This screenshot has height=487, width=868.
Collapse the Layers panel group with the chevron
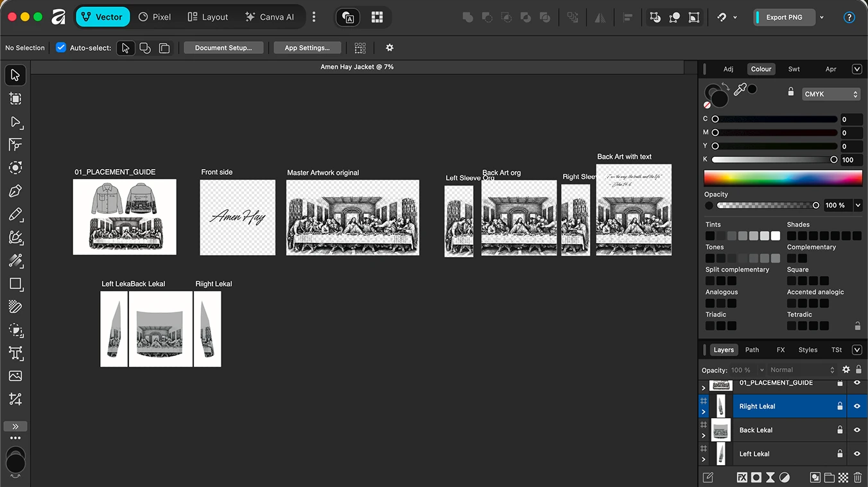pos(856,350)
